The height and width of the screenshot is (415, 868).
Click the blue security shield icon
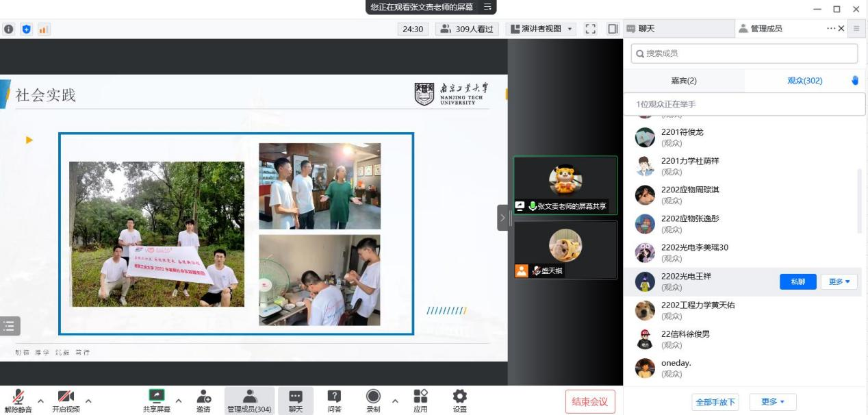(26, 29)
